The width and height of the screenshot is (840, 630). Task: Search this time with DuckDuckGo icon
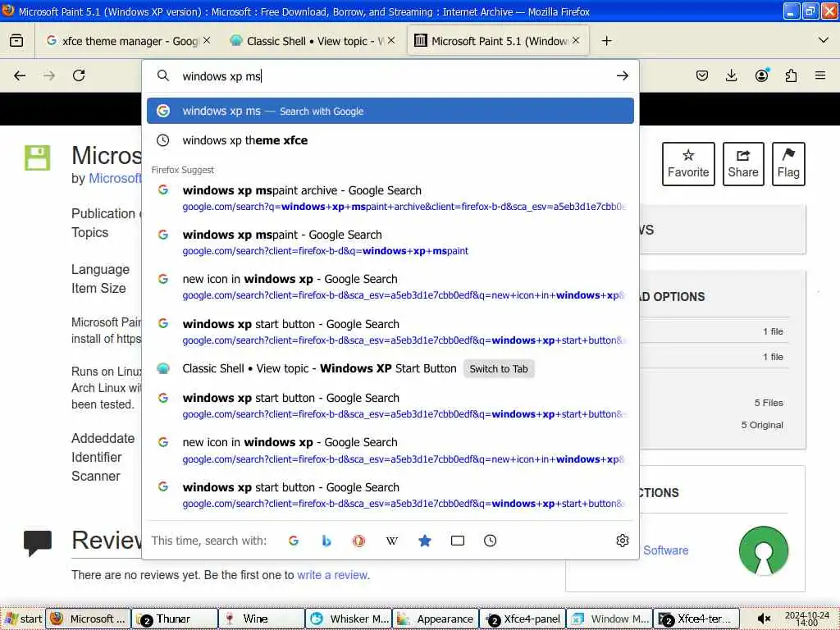pos(359,541)
